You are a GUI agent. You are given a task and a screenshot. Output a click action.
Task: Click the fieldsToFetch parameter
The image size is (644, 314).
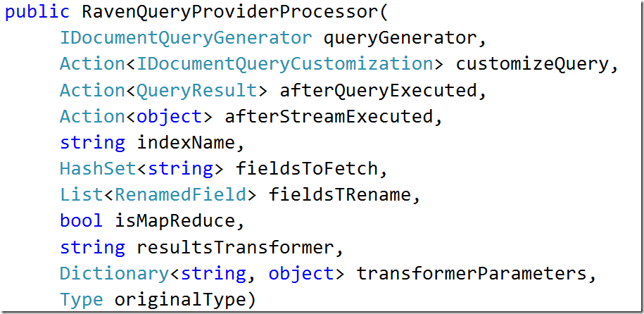pyautogui.click(x=306, y=169)
